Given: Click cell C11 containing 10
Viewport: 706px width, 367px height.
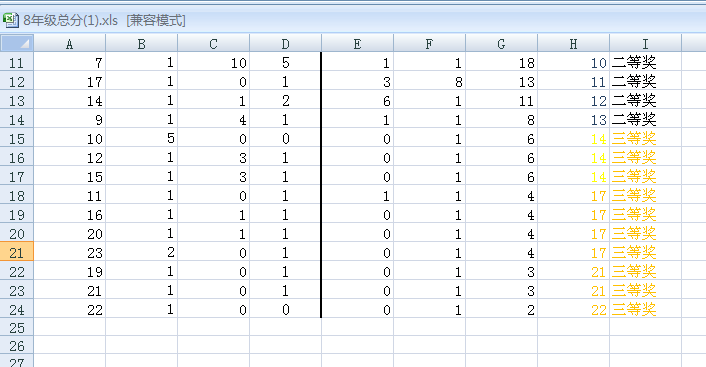Looking at the screenshot, I should [x=213, y=62].
